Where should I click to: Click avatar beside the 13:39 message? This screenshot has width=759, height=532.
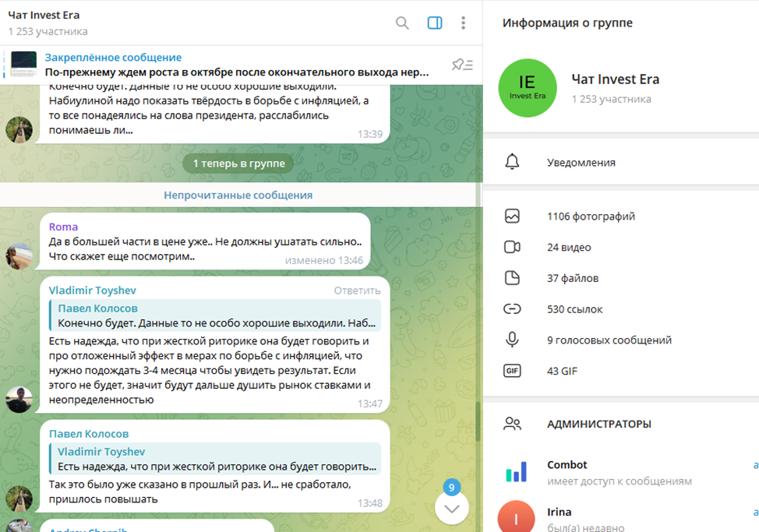(x=19, y=129)
